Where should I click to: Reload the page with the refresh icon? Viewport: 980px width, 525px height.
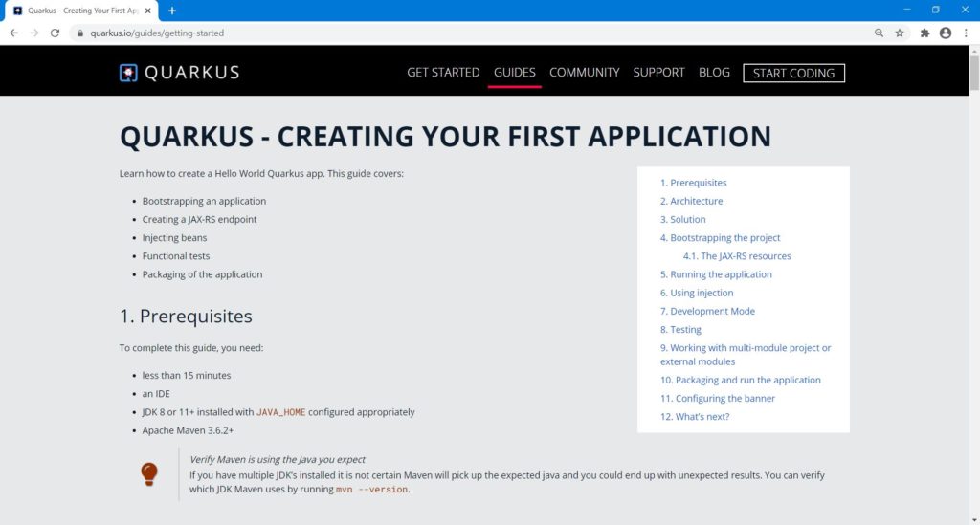(x=55, y=33)
